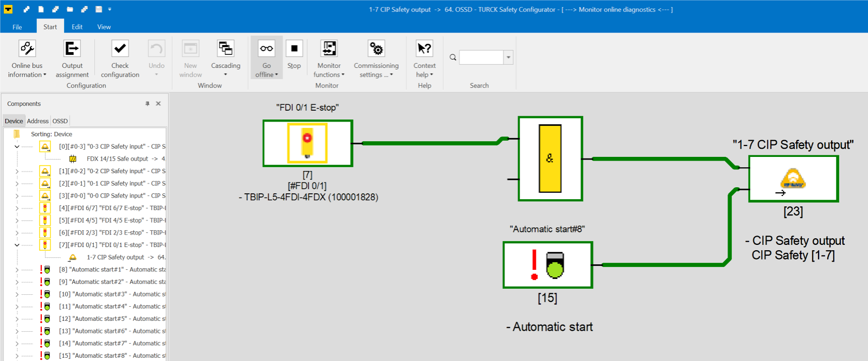Viewport: 868px width, 361px height.
Task: Click Automatic start#1 tree icon
Action: coord(44,270)
